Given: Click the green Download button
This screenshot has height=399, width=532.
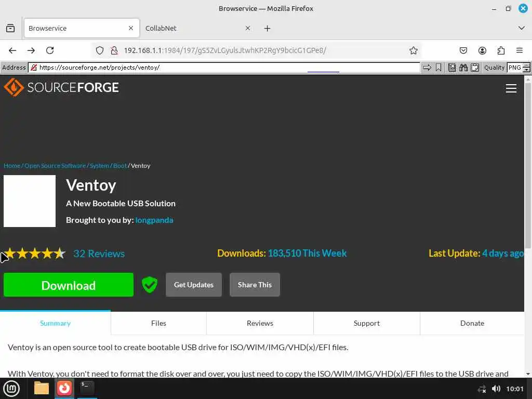Looking at the screenshot, I should (x=69, y=285).
